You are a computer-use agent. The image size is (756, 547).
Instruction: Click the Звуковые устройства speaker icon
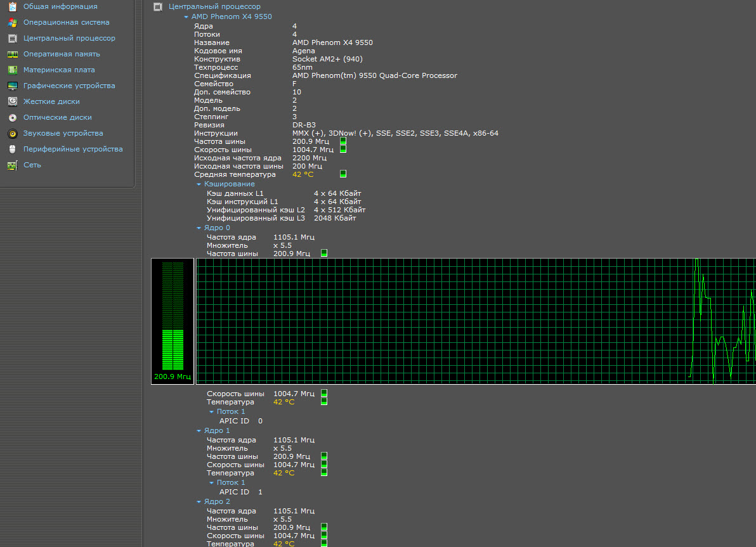pyautogui.click(x=12, y=133)
